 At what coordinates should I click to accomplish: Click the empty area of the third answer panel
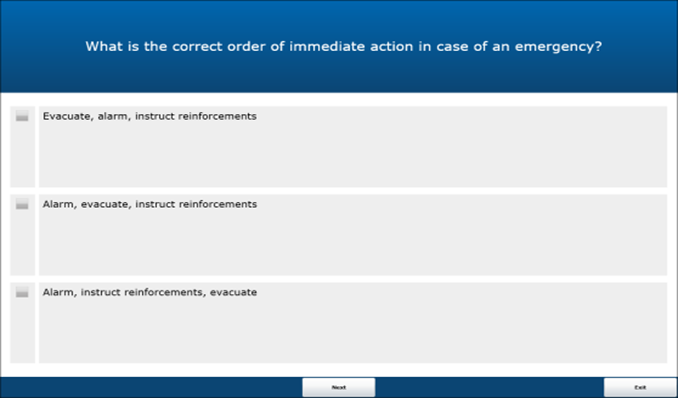click(x=353, y=332)
